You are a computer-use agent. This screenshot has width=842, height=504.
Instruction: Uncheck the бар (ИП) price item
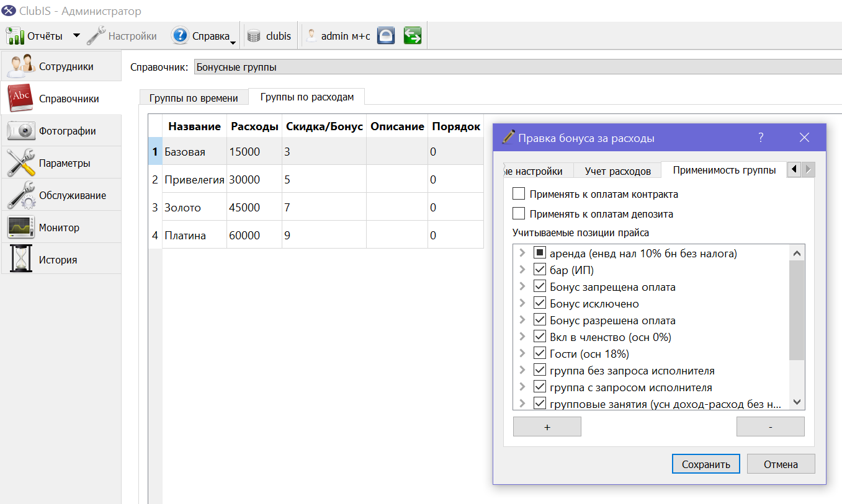[539, 270]
